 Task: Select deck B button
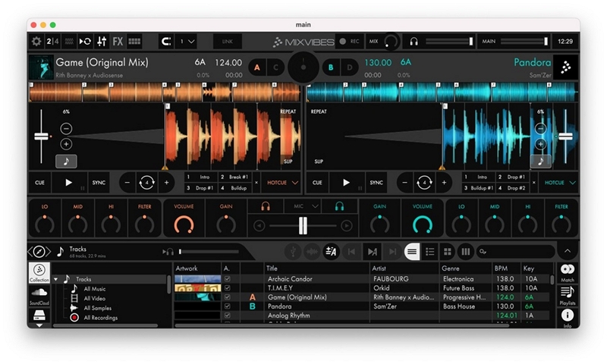[331, 67]
